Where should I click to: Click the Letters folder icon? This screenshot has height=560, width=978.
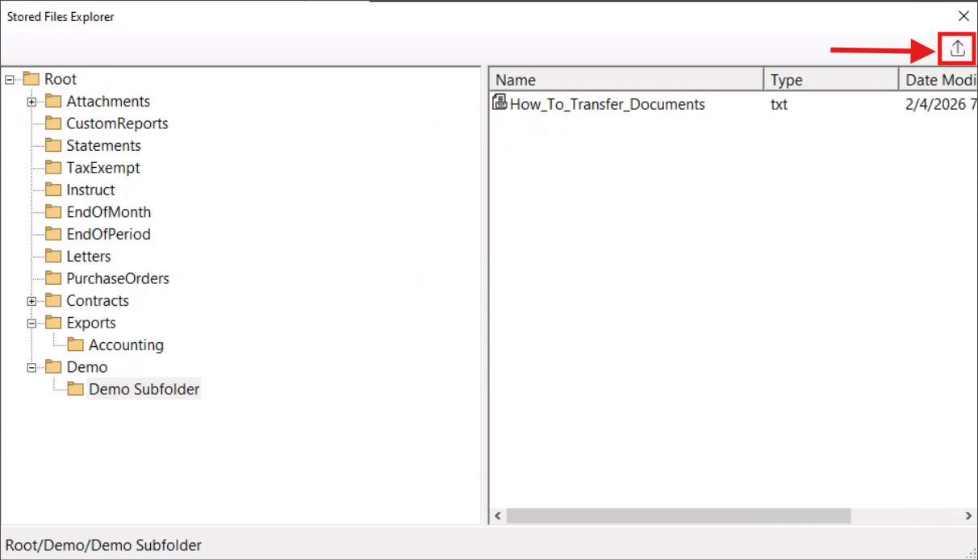53,257
